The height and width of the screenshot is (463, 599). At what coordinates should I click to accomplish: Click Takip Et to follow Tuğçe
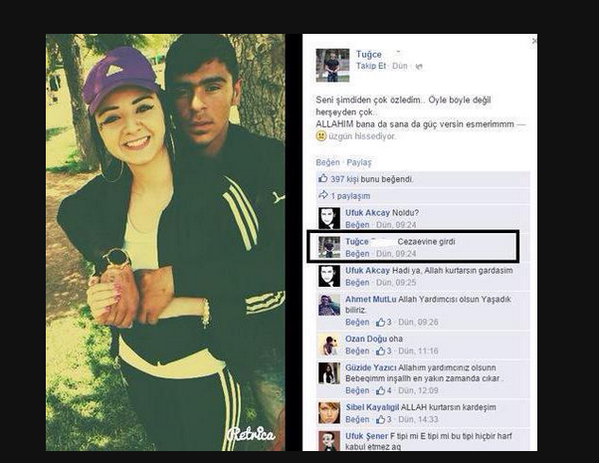point(371,66)
